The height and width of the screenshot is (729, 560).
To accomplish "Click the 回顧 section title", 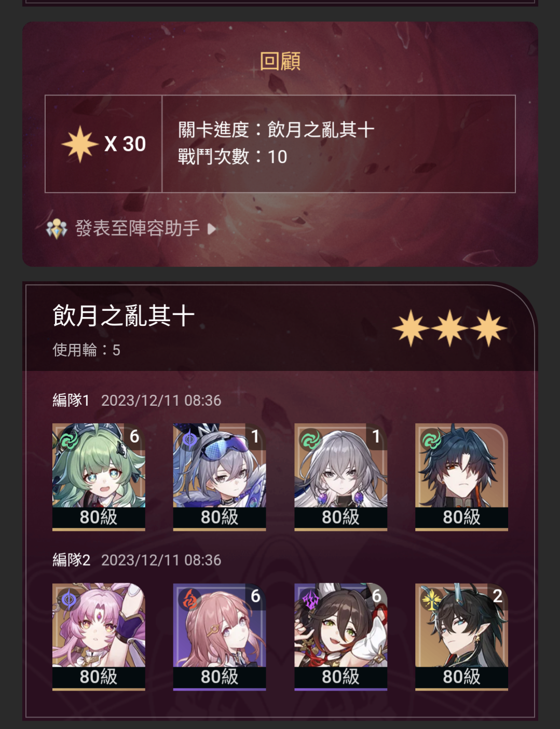I will tap(280, 61).
